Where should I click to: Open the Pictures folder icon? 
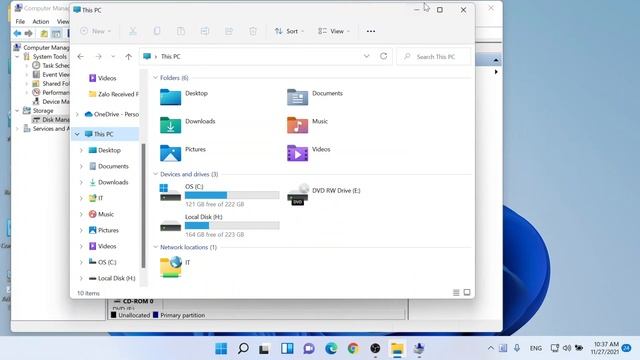pos(170,153)
